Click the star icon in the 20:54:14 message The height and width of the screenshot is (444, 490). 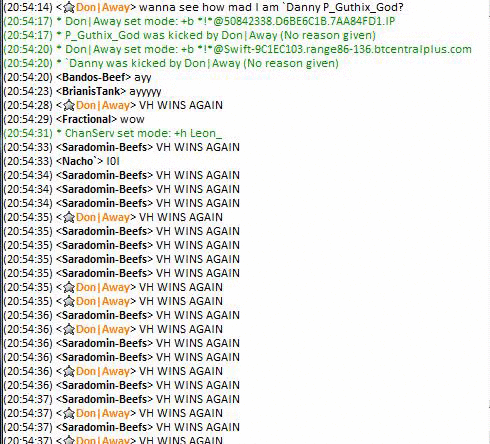[x=69, y=7]
